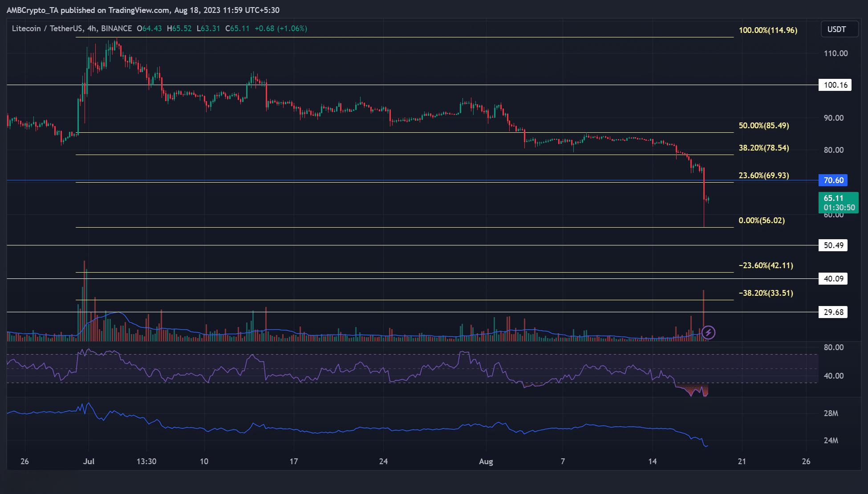Click the purple lightning bolt icon
Viewport: 868px width, 494px height.
[708, 332]
